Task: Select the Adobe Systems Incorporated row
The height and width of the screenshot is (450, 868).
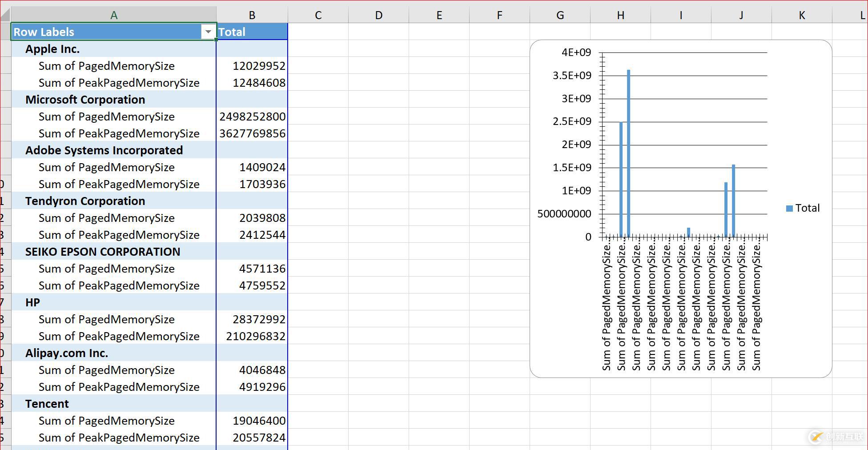Action: click(114, 150)
